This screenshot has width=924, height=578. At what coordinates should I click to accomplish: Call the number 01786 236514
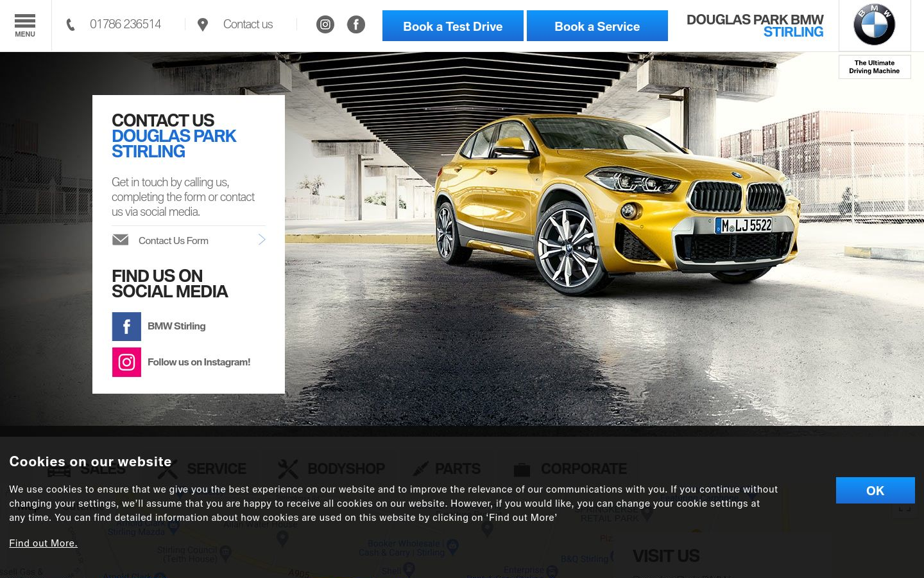pyautogui.click(x=125, y=24)
